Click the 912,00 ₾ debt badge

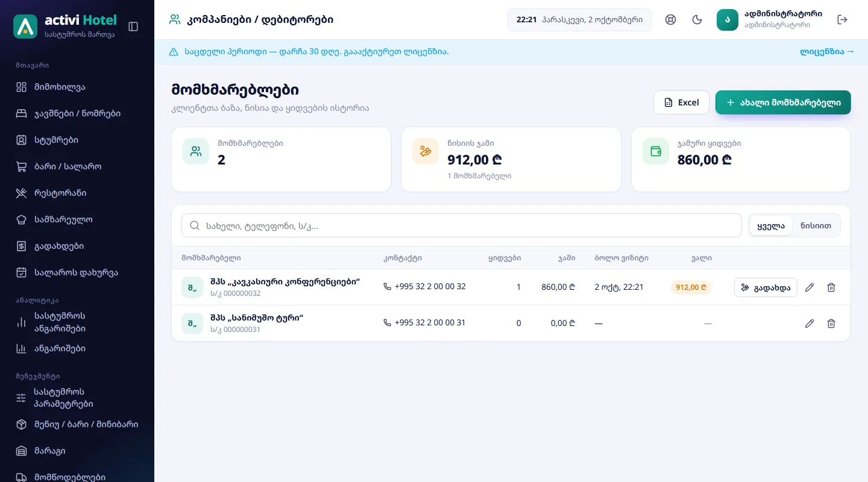691,287
